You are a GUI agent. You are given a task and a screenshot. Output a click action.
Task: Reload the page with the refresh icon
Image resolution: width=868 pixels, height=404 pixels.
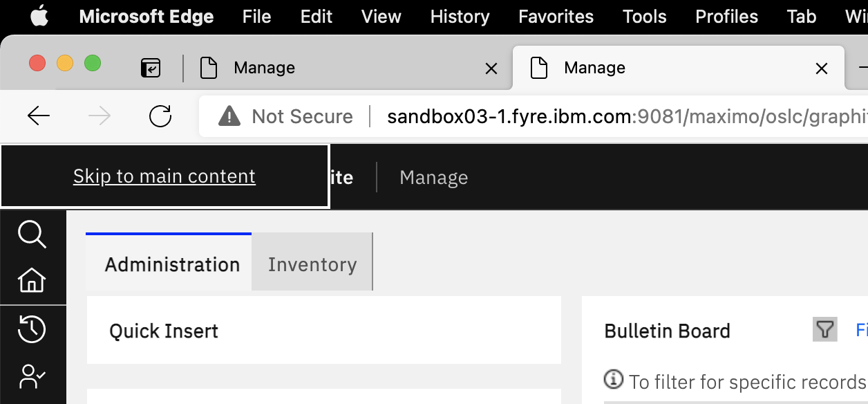pyautogui.click(x=160, y=116)
